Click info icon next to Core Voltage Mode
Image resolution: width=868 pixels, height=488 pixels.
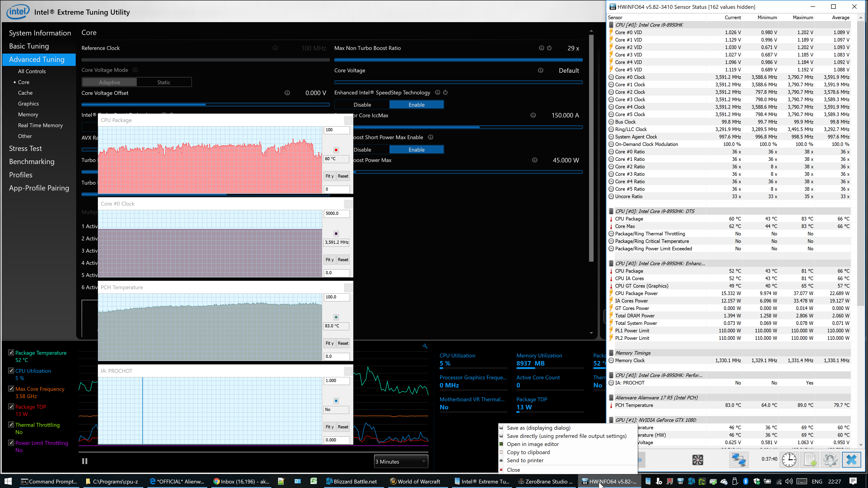(x=135, y=70)
